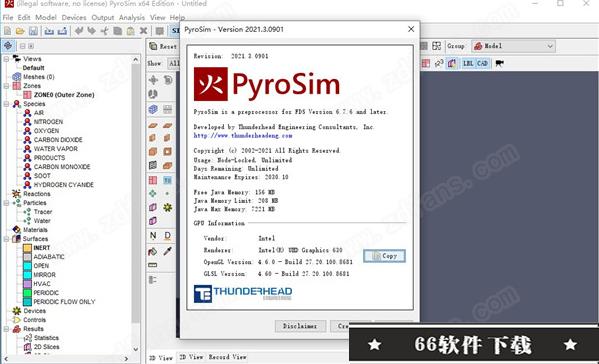Viewport: 599px width, 364px height.
Task: Open the Model menu
Action: click(46, 18)
